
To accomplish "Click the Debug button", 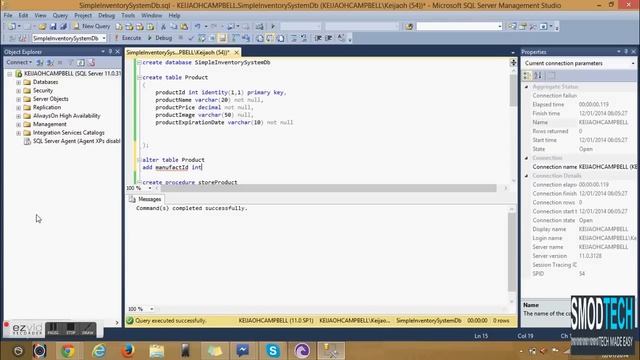I will pos(160,38).
